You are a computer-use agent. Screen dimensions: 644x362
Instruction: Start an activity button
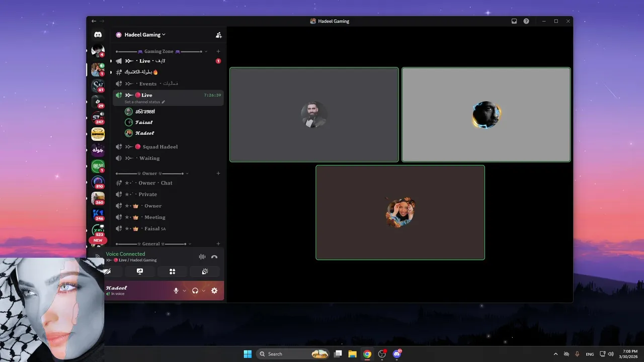click(172, 271)
